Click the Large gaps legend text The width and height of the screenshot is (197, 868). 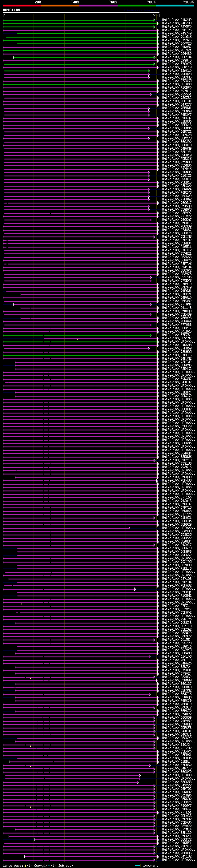(x=13, y=866)
